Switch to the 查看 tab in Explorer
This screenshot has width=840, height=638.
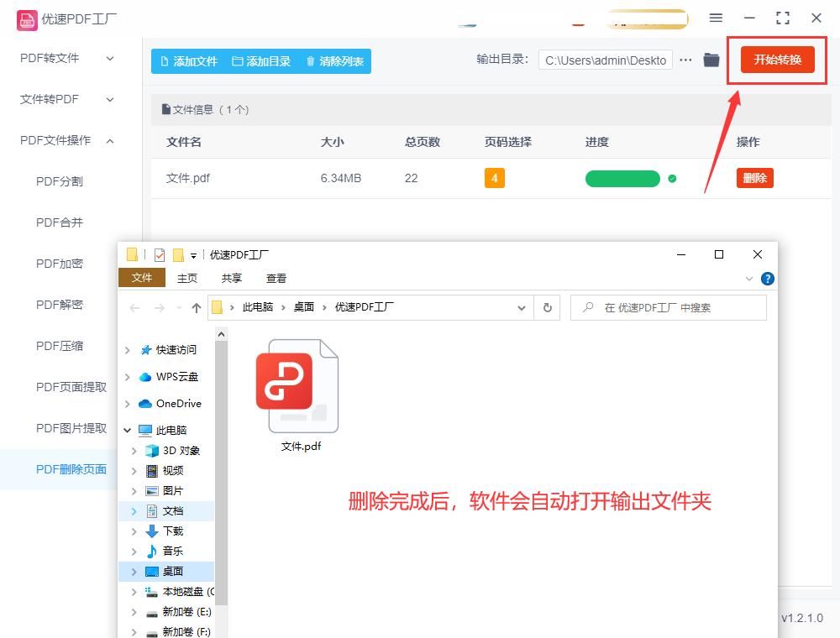(x=276, y=278)
